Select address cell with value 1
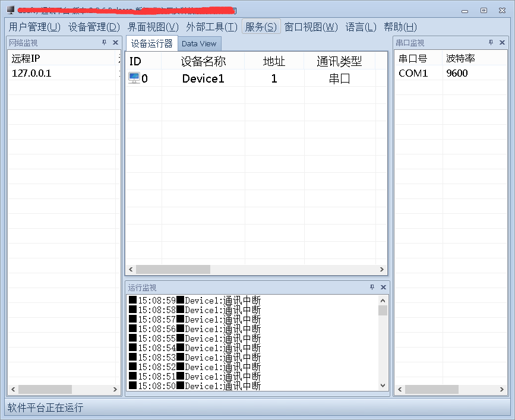This screenshot has height=420, width=515. (274, 78)
